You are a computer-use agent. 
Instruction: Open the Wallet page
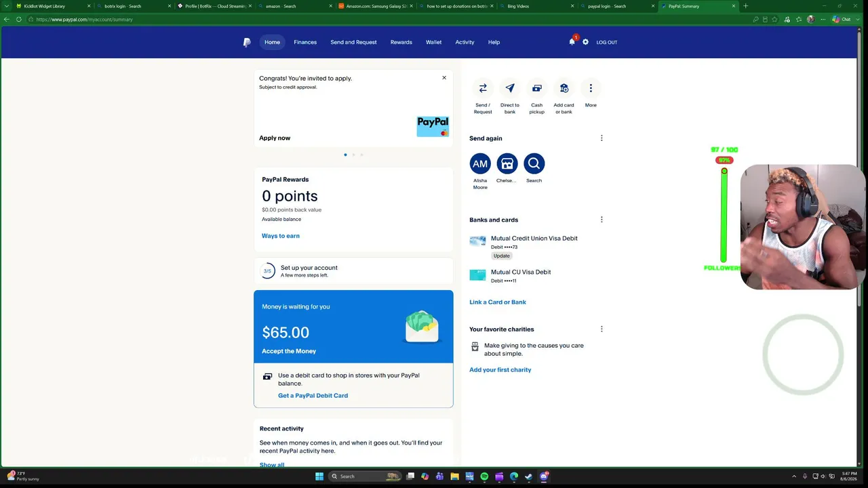pos(434,42)
